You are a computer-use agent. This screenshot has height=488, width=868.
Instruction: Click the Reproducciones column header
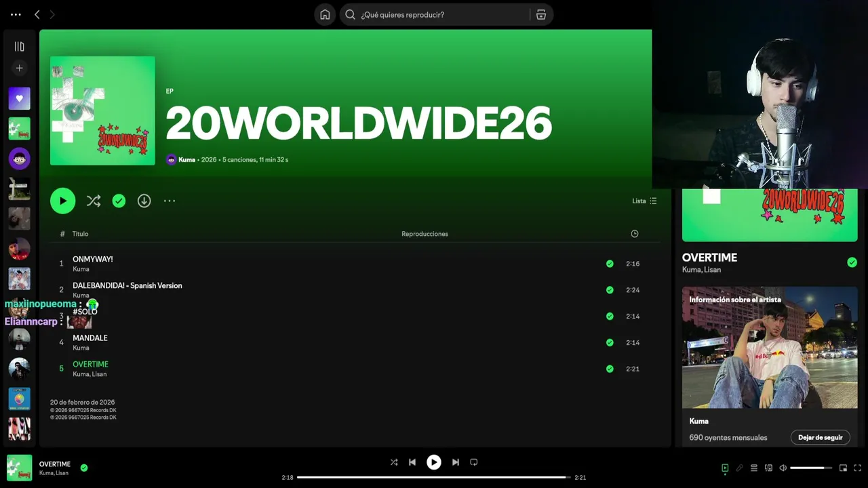tap(425, 234)
